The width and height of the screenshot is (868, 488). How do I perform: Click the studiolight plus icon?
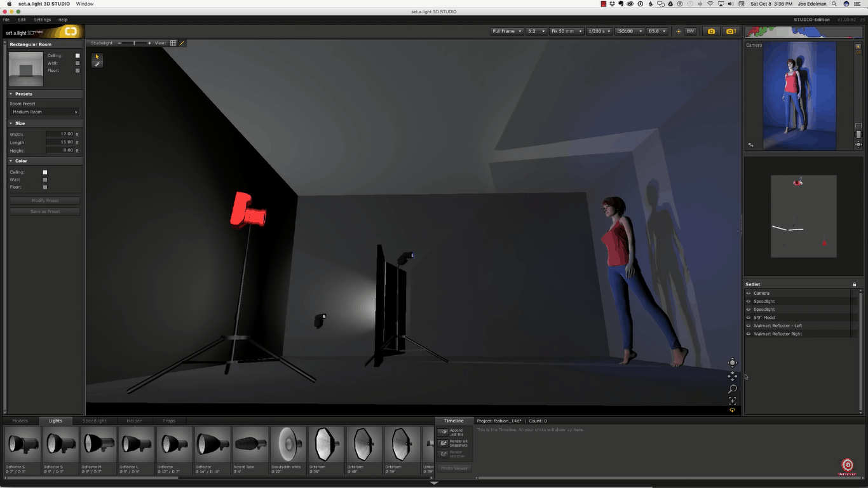(149, 43)
